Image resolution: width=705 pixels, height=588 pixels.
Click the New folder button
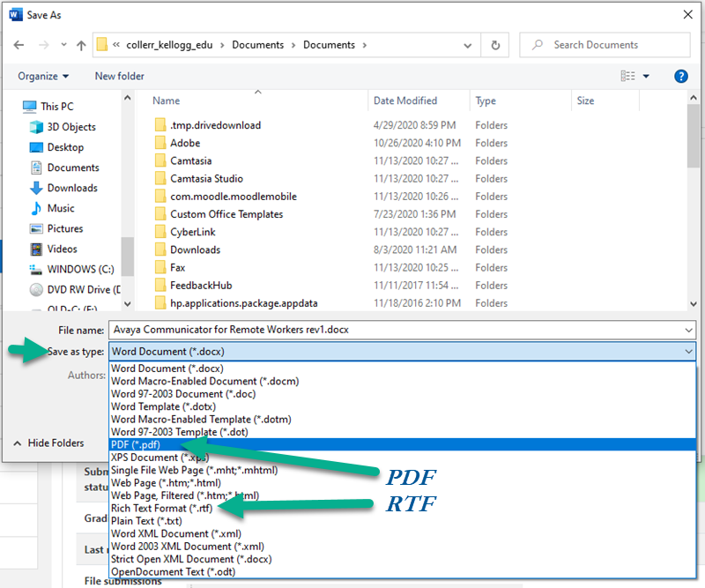(x=119, y=76)
